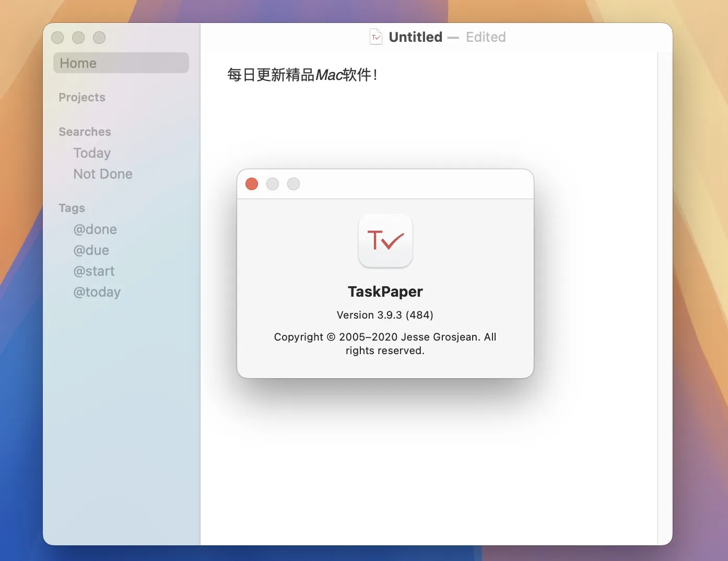The image size is (728, 561).
Task: Open the Today saved search
Action: [92, 153]
